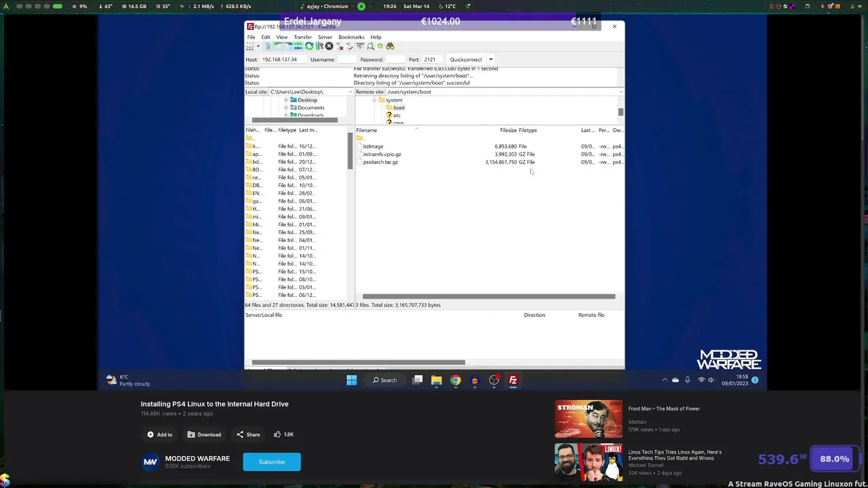Viewport: 868px width, 488px height.
Task: Click the Download button under video
Action: point(205,434)
